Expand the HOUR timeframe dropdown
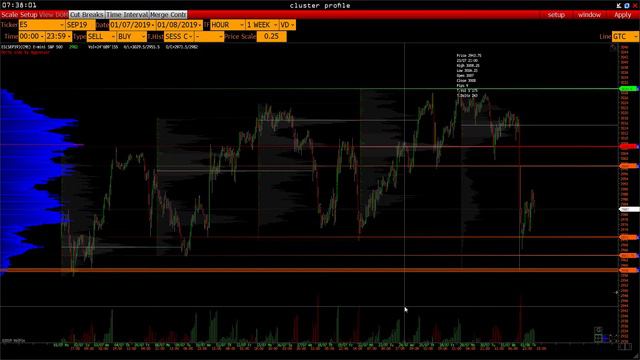The width and height of the screenshot is (640, 360). click(227, 25)
